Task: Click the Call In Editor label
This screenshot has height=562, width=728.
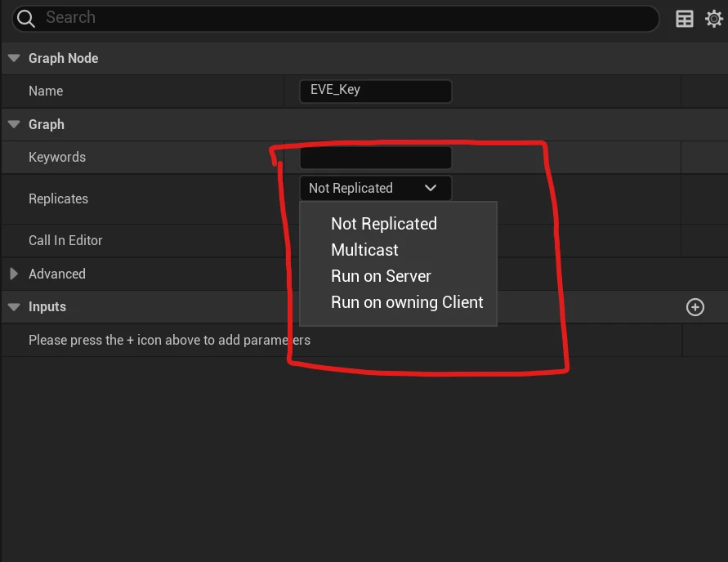Action: (x=65, y=240)
